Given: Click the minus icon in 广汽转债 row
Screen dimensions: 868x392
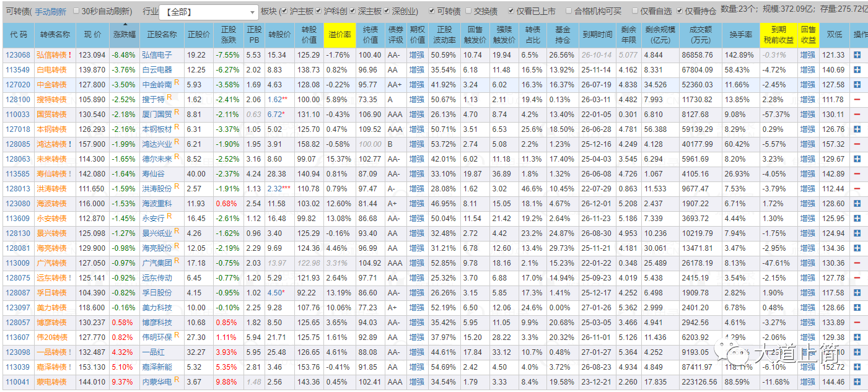Looking at the screenshot, I should [x=857, y=263].
